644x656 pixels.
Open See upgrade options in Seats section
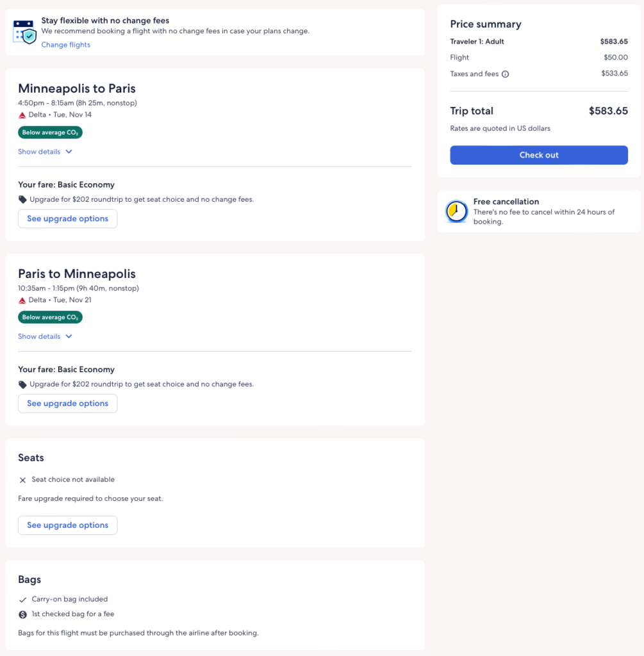[67, 525]
